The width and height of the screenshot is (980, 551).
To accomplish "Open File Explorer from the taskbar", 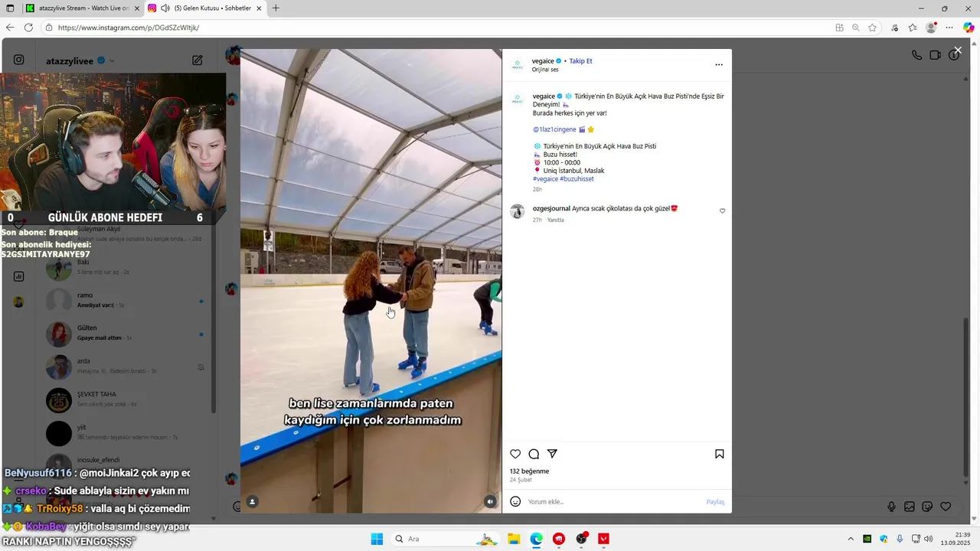I will pos(514,539).
